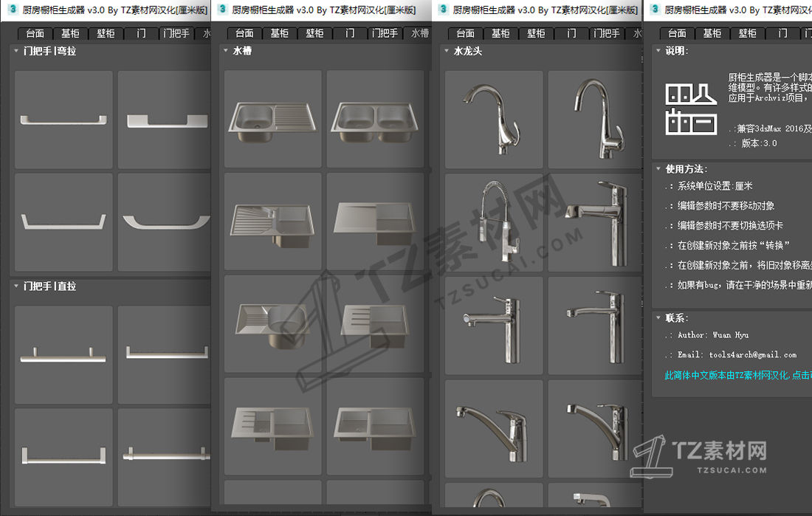
Task: Switch to the 台面 tab in first window
Action: (x=35, y=34)
